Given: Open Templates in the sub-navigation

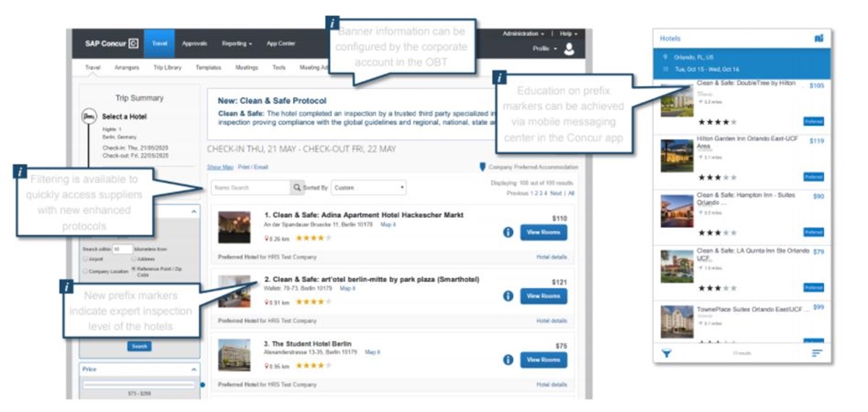Looking at the screenshot, I should 208,67.
